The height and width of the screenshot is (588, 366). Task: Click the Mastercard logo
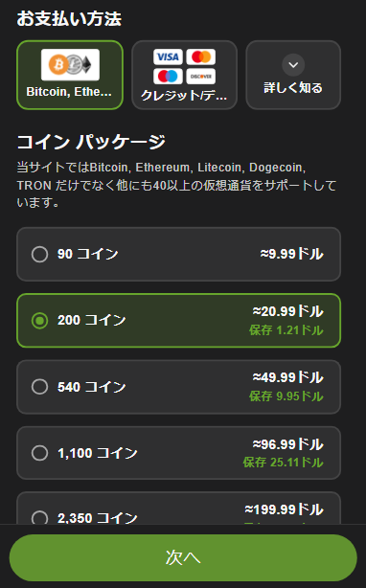pyautogui.click(x=201, y=57)
